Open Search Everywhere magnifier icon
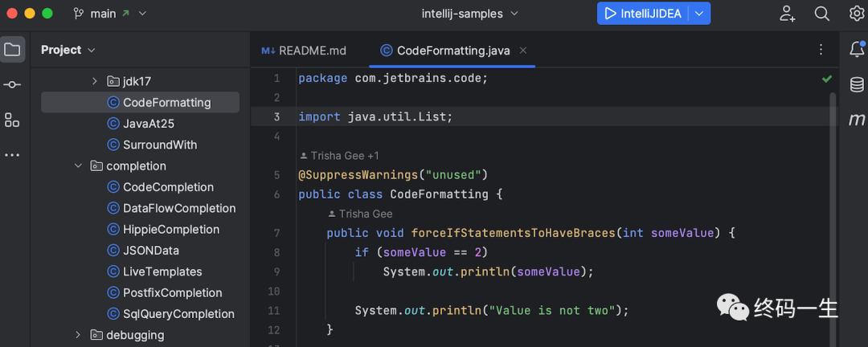Image resolution: width=868 pixels, height=347 pixels. point(822,14)
